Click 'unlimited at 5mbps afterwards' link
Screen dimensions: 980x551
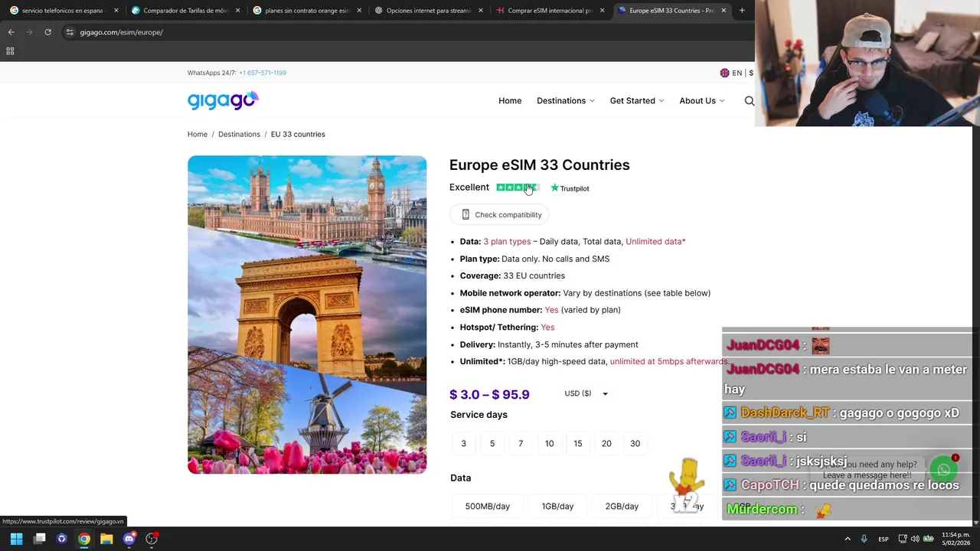(x=668, y=362)
